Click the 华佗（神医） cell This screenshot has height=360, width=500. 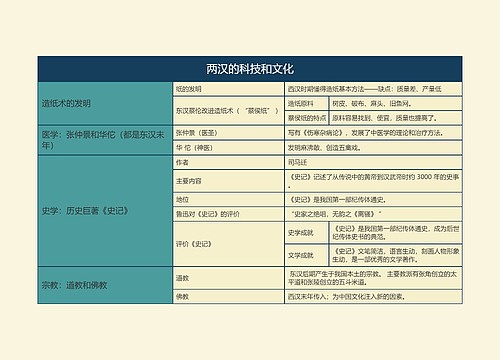pos(228,148)
